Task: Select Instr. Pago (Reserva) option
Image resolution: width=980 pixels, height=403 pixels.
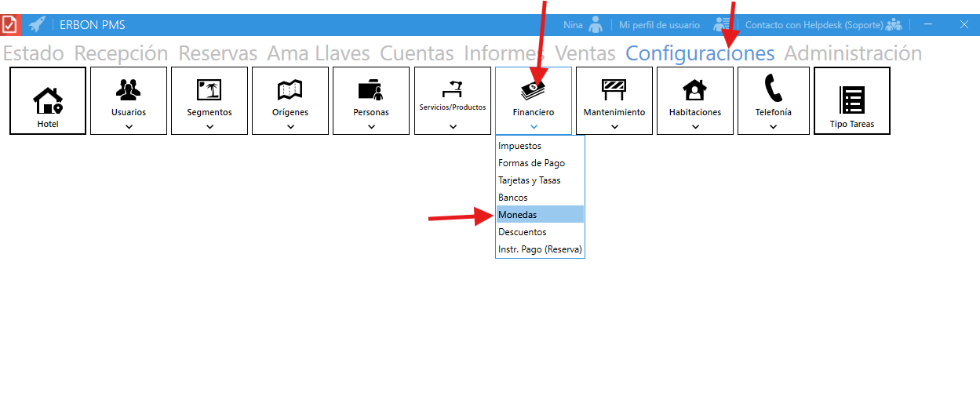Action: (x=540, y=249)
